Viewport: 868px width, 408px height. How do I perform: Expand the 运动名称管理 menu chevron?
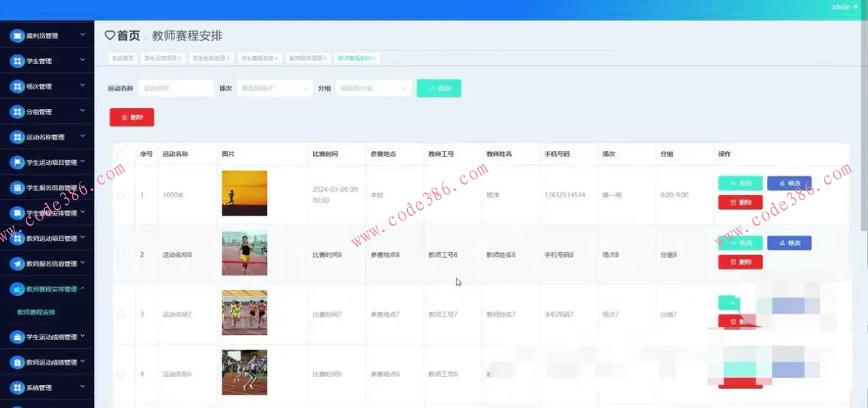(82, 136)
